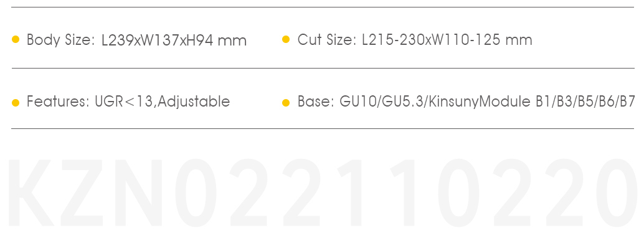Image resolution: width=644 pixels, height=248 pixels.
Task: Click the B7 module code
Action: (x=627, y=102)
